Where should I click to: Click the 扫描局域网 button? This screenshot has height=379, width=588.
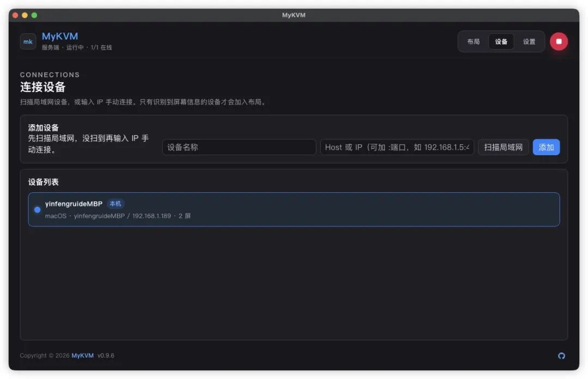click(x=503, y=147)
